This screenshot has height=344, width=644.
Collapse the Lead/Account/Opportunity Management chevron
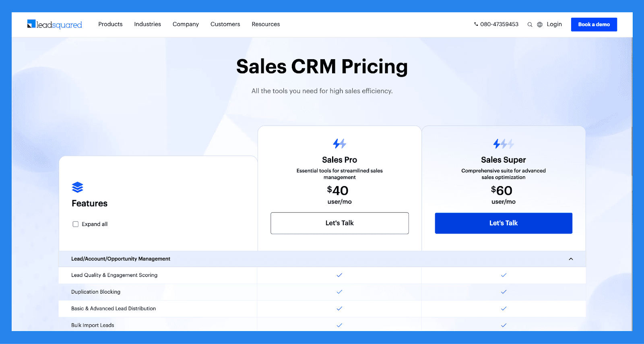[571, 259]
